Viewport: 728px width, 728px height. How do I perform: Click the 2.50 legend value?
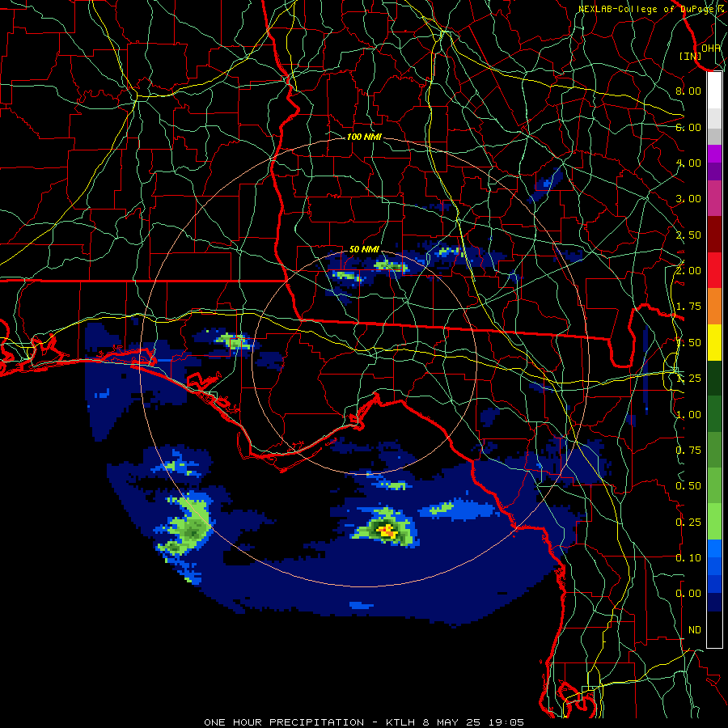(688, 235)
